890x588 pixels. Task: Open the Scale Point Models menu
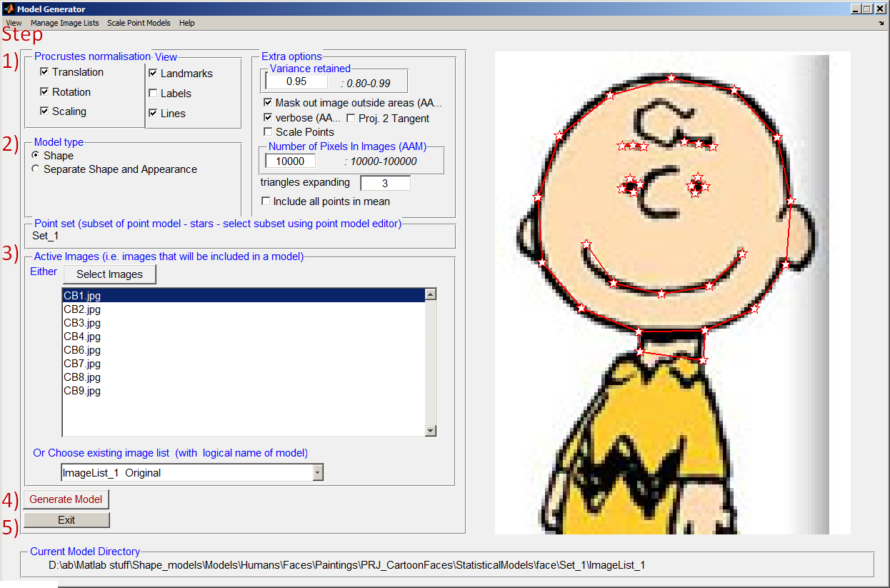click(139, 23)
